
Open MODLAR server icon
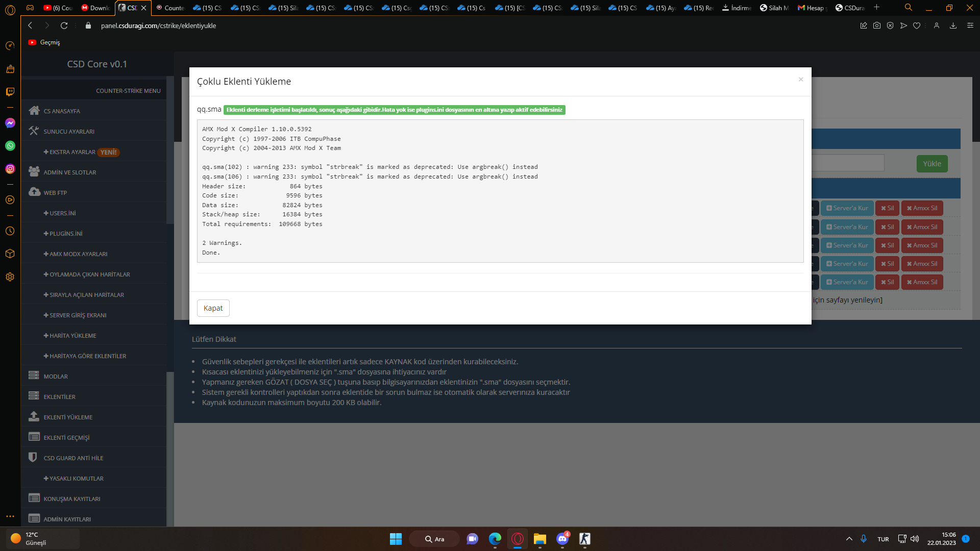coord(34,376)
